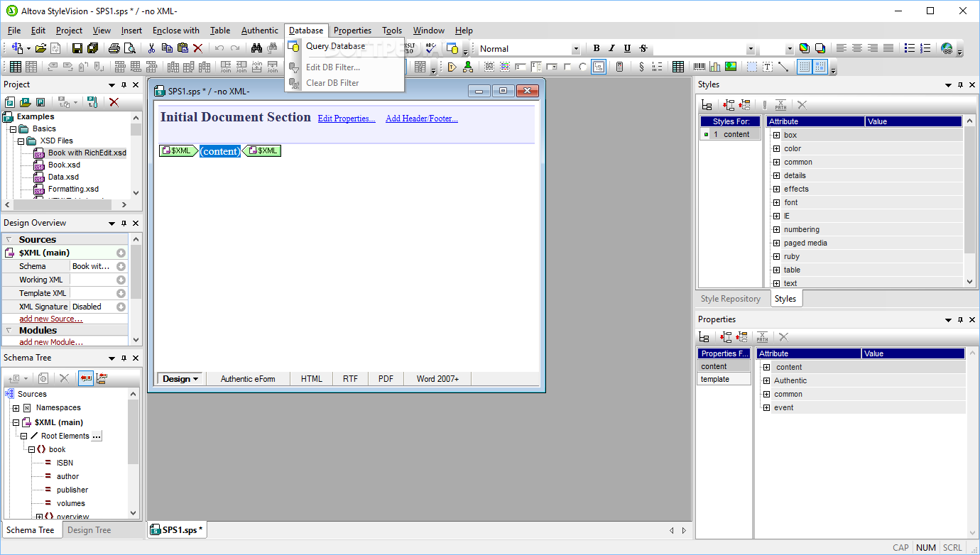Switch to the HTML preview tab
Viewport: 980px width, 555px height.
pyautogui.click(x=312, y=379)
